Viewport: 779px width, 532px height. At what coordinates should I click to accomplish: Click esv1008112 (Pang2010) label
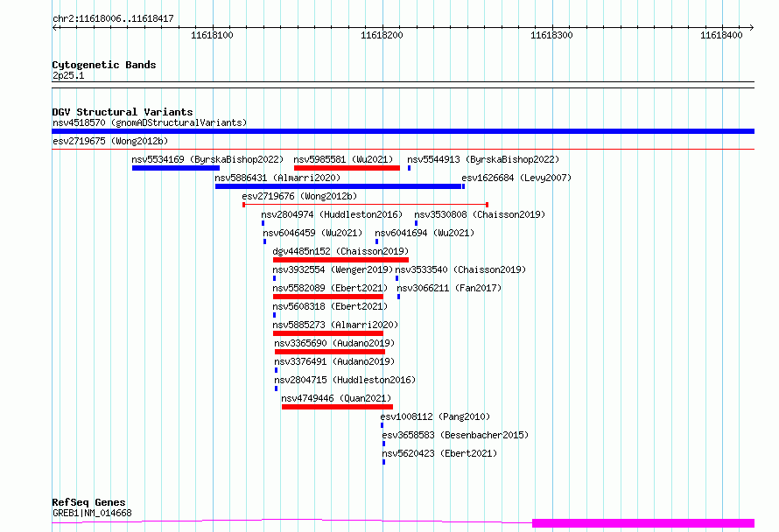(435, 416)
